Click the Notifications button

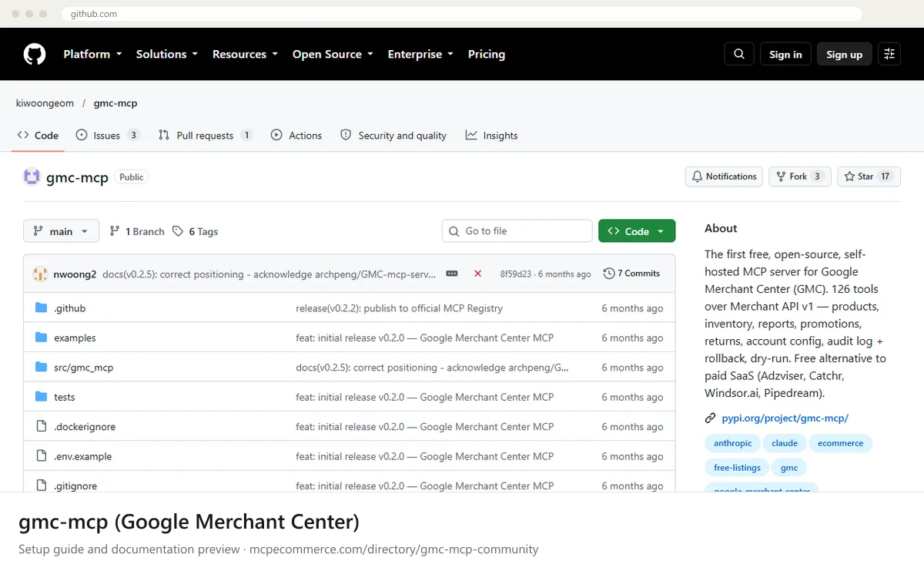pos(724,176)
